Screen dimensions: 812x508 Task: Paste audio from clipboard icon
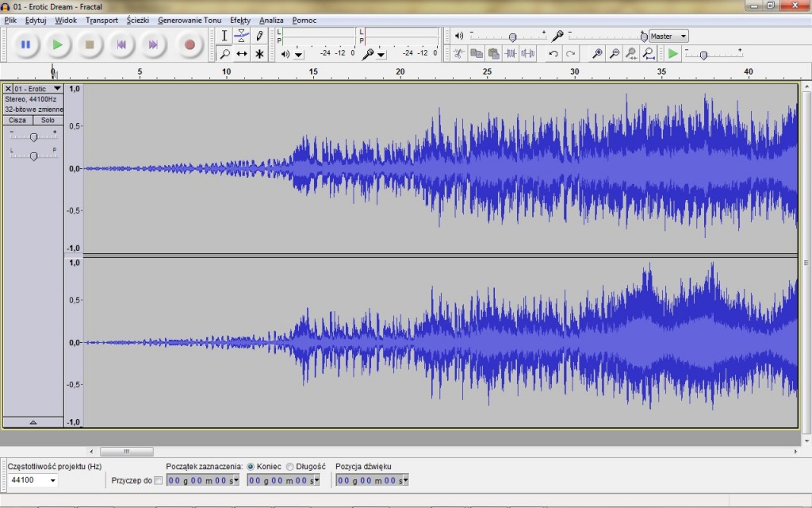coord(493,53)
